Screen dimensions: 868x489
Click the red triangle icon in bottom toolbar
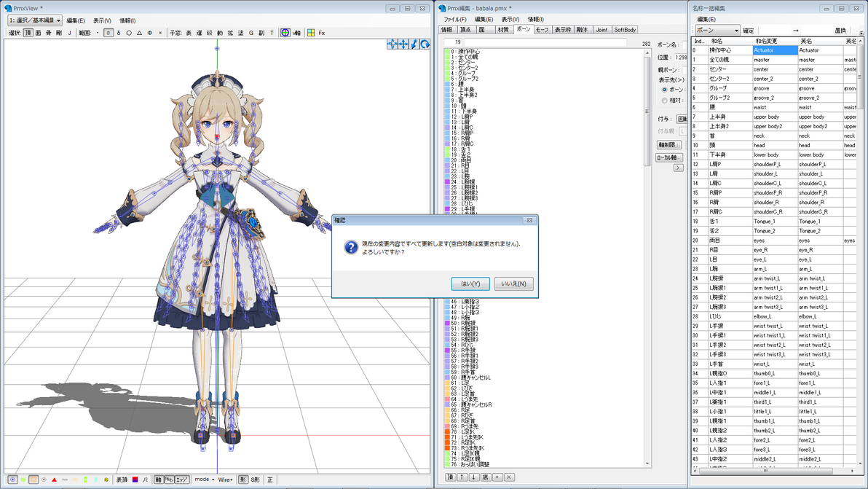coord(54,480)
